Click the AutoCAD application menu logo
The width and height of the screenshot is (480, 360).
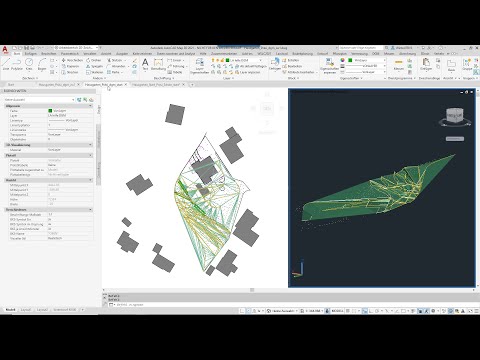(x=5, y=50)
